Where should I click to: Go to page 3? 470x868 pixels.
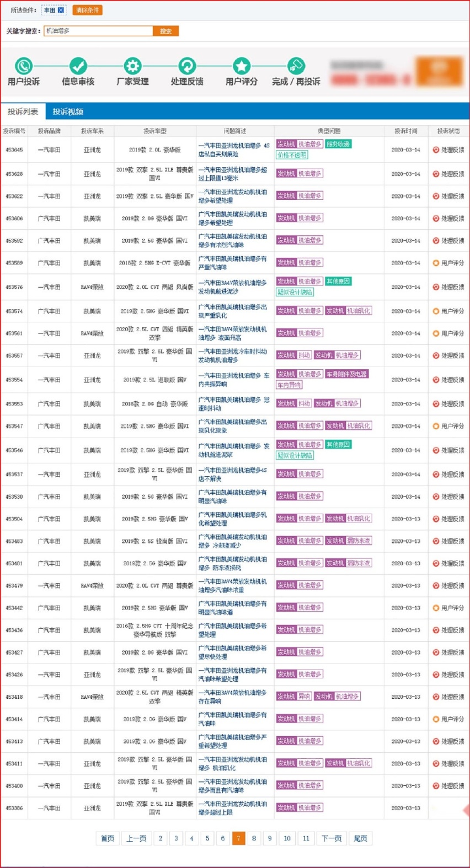pos(176,838)
